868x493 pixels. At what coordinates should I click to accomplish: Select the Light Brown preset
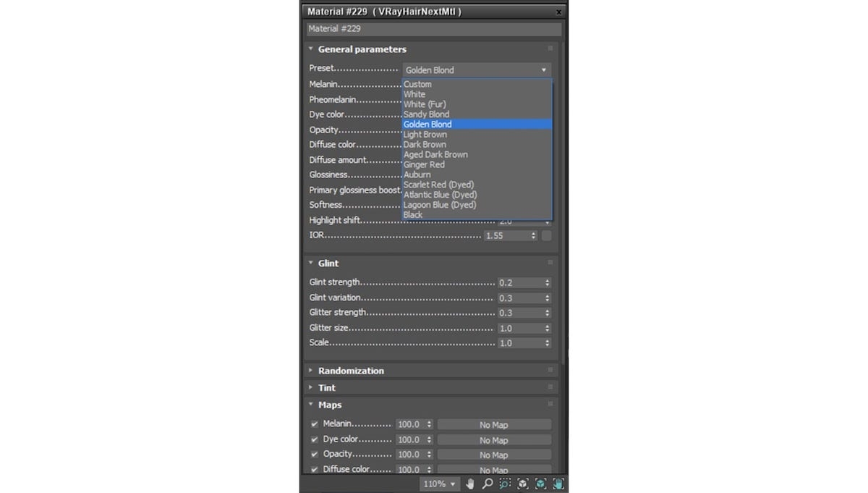click(x=425, y=134)
